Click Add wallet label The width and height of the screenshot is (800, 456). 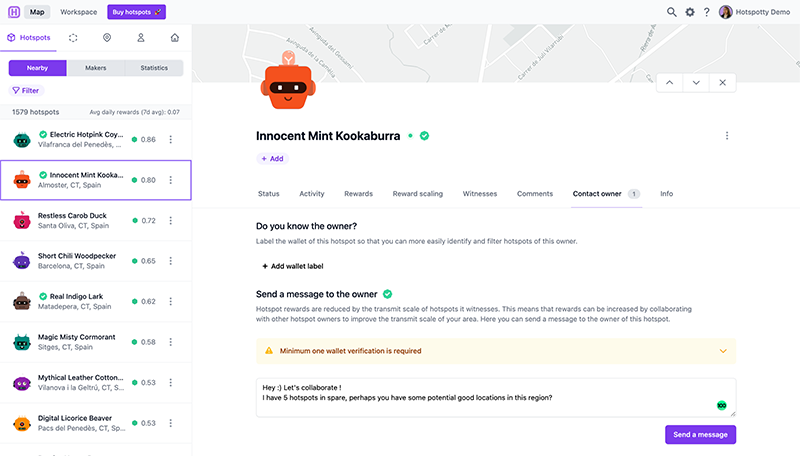[292, 266]
